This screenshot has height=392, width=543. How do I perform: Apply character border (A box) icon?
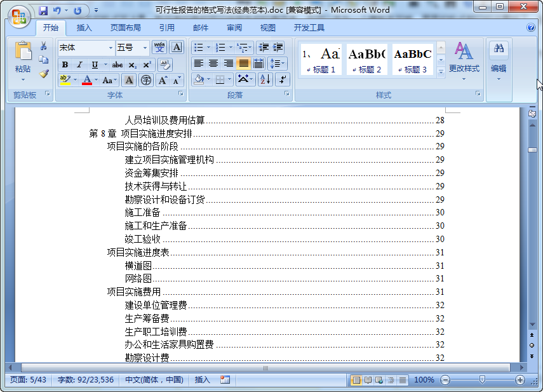click(x=177, y=47)
